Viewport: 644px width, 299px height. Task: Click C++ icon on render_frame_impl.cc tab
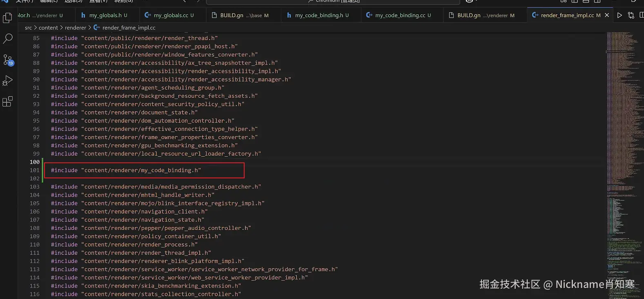(x=535, y=15)
